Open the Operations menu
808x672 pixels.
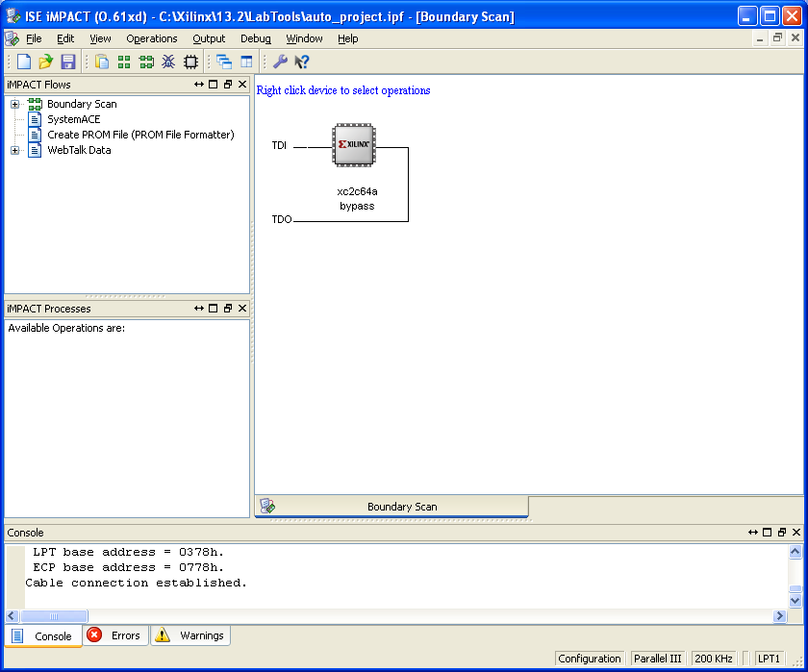pyautogui.click(x=152, y=38)
